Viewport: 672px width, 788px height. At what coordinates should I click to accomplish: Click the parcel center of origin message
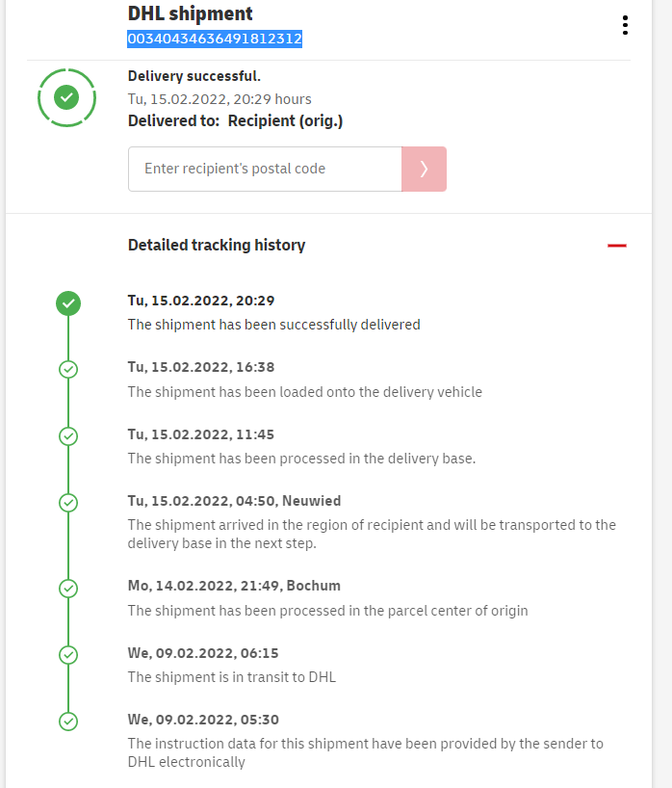[327, 610]
